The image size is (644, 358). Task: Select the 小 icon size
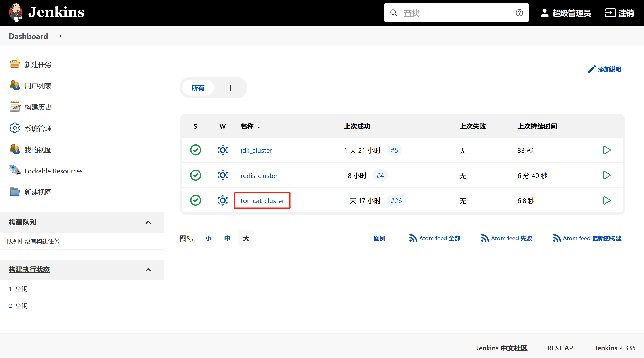[x=208, y=238]
